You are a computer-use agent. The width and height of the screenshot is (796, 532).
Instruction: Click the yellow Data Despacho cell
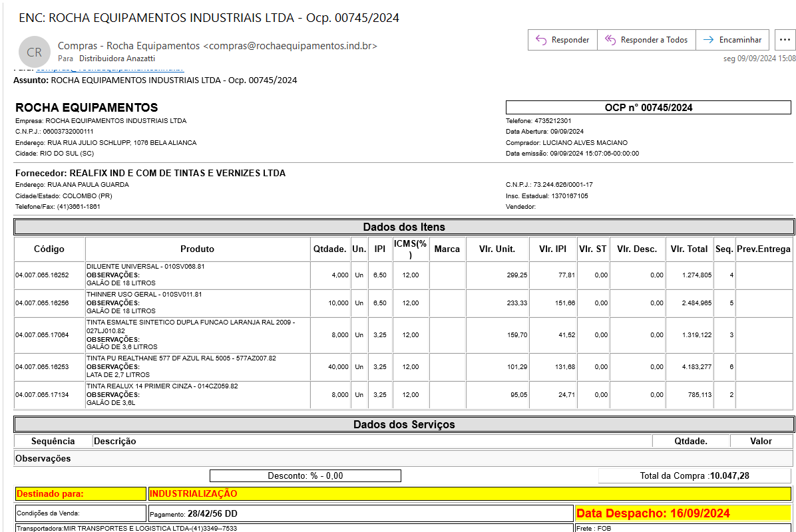682,513
